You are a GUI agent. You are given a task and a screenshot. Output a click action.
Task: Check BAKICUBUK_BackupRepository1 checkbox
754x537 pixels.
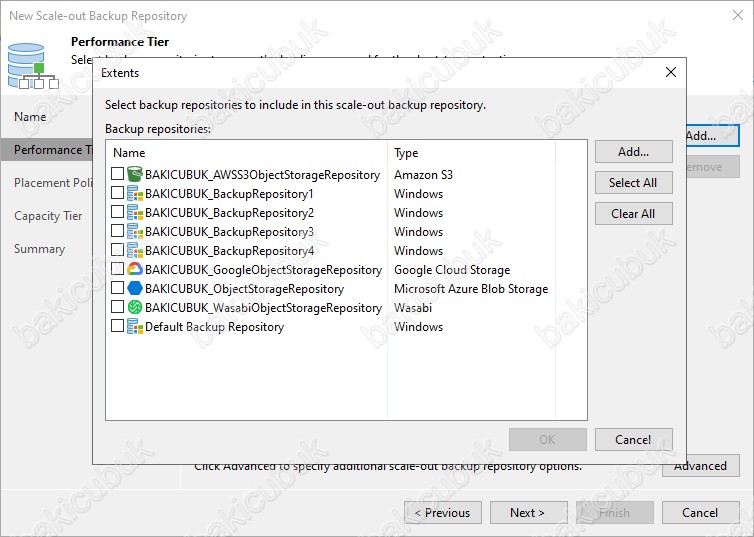coord(117,193)
